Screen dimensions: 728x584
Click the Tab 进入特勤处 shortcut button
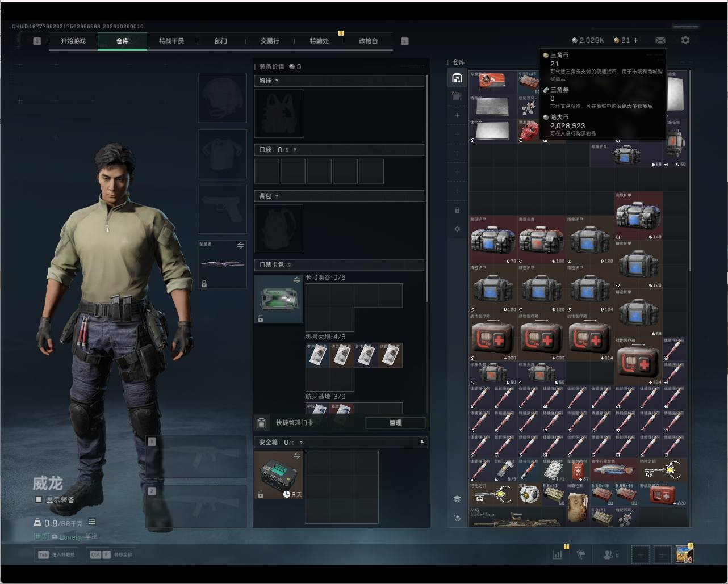[x=56, y=554]
